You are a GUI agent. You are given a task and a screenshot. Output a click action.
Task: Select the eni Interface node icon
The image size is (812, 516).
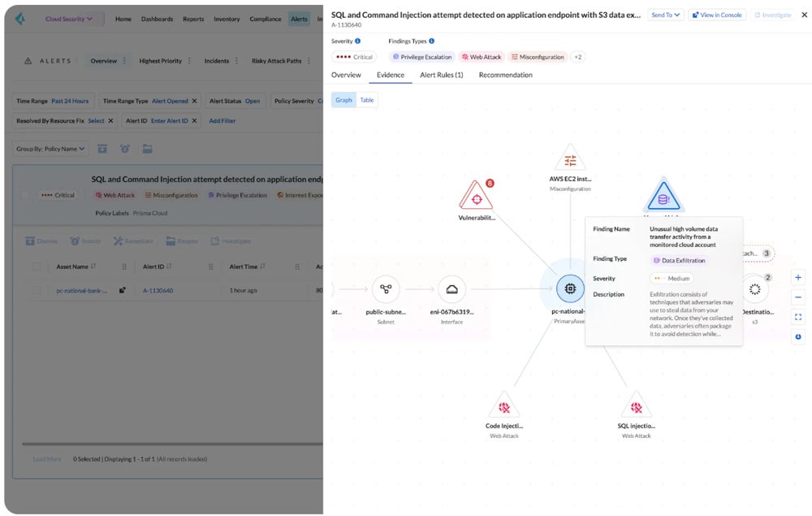[451, 289]
